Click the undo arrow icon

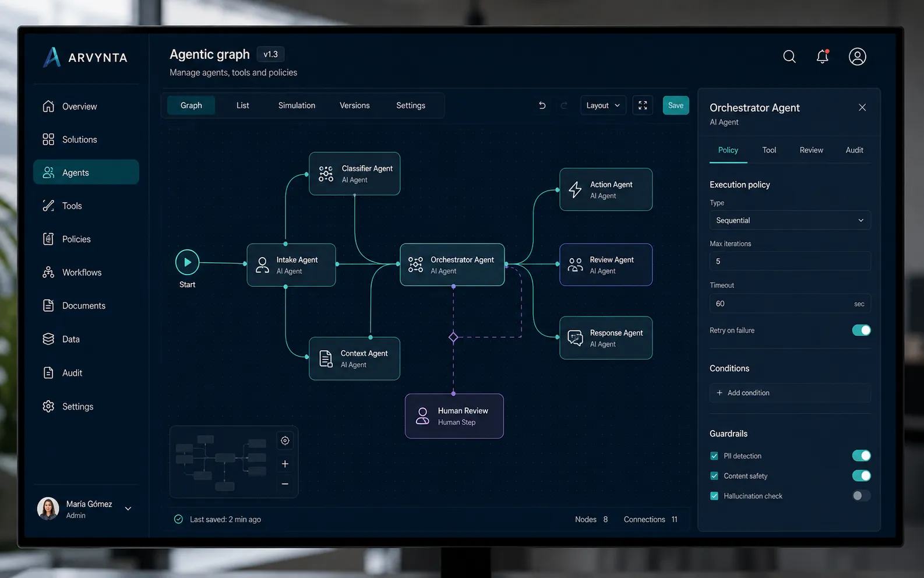coord(542,105)
